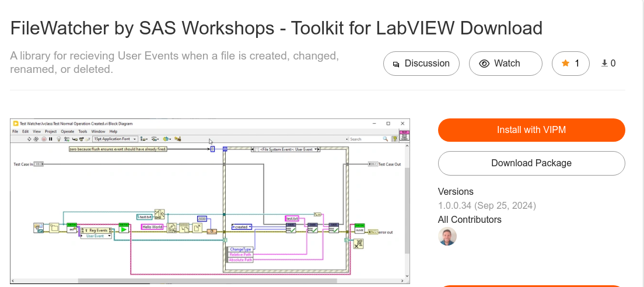The height and width of the screenshot is (287, 644).
Task: Click the Watcher CLOSE node
Action: (x=359, y=229)
